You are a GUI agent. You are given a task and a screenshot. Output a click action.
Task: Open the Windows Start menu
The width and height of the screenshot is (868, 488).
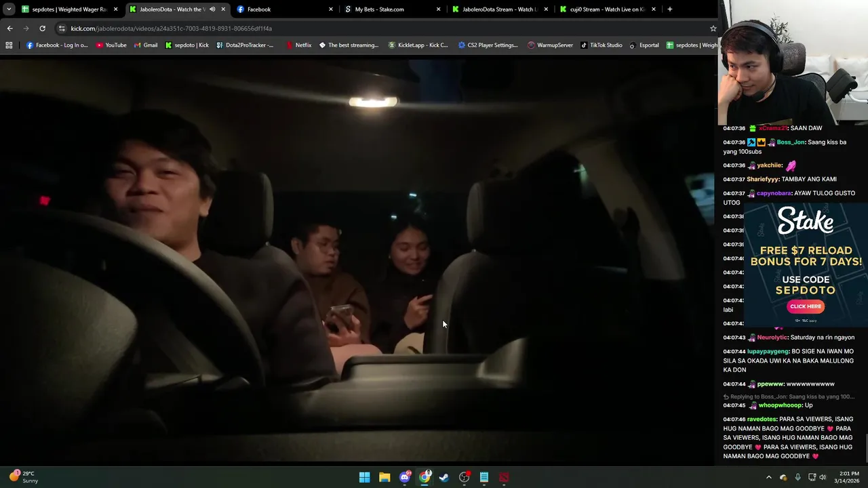coord(364,477)
